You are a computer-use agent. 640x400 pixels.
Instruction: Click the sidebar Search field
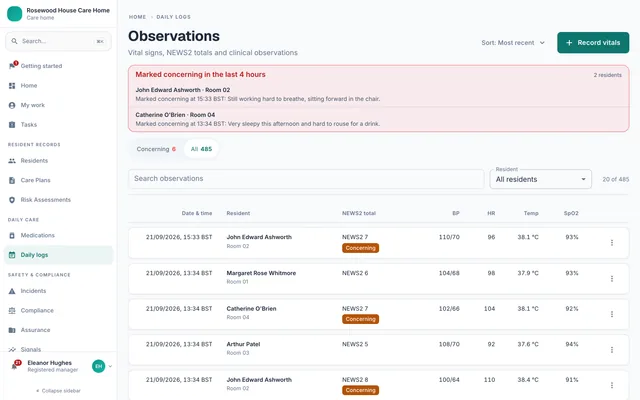pos(58,41)
